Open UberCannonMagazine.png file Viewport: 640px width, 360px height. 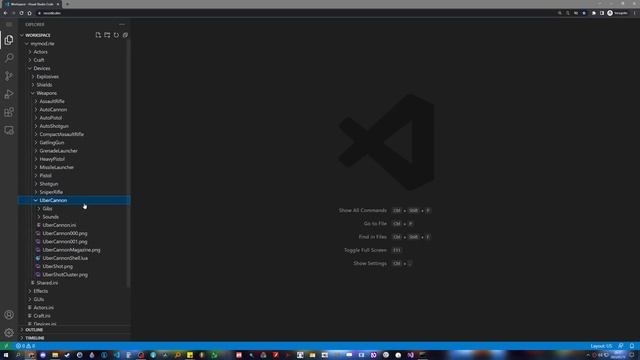(x=74, y=250)
